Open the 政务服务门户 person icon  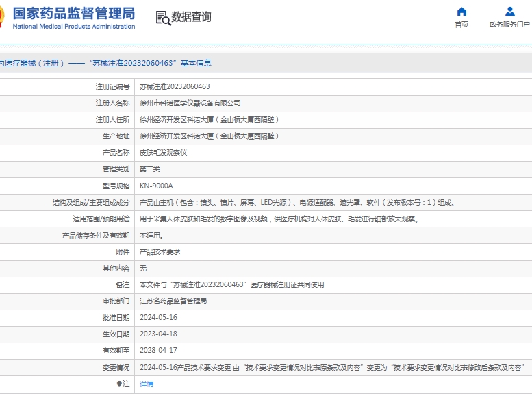click(509, 12)
